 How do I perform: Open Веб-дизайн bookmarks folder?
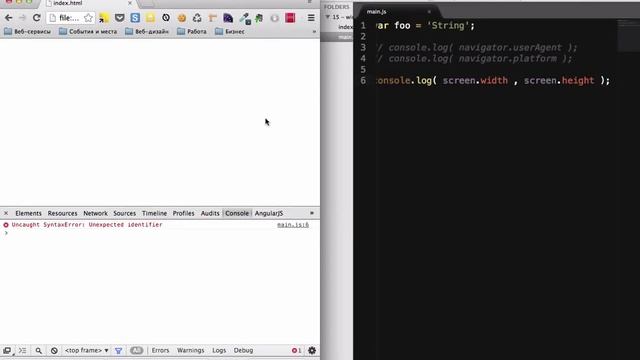point(147,31)
